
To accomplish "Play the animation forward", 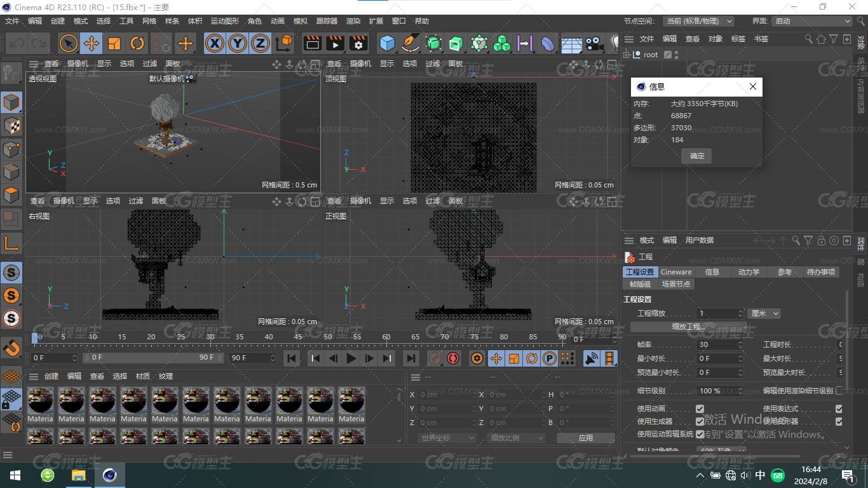I will (x=351, y=358).
